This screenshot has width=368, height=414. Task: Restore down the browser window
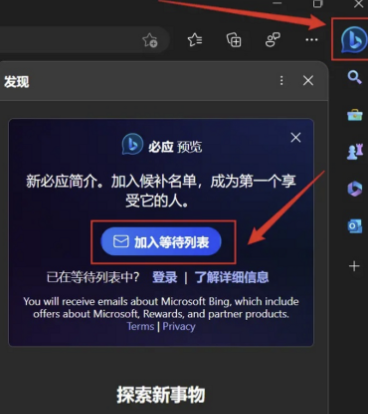click(x=318, y=4)
